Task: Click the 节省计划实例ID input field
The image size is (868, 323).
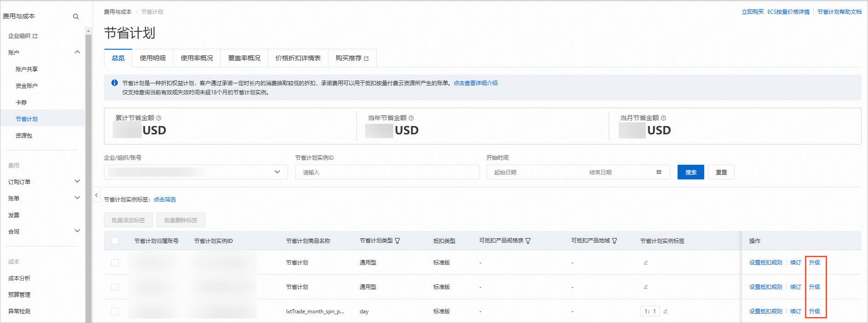Action: click(387, 172)
